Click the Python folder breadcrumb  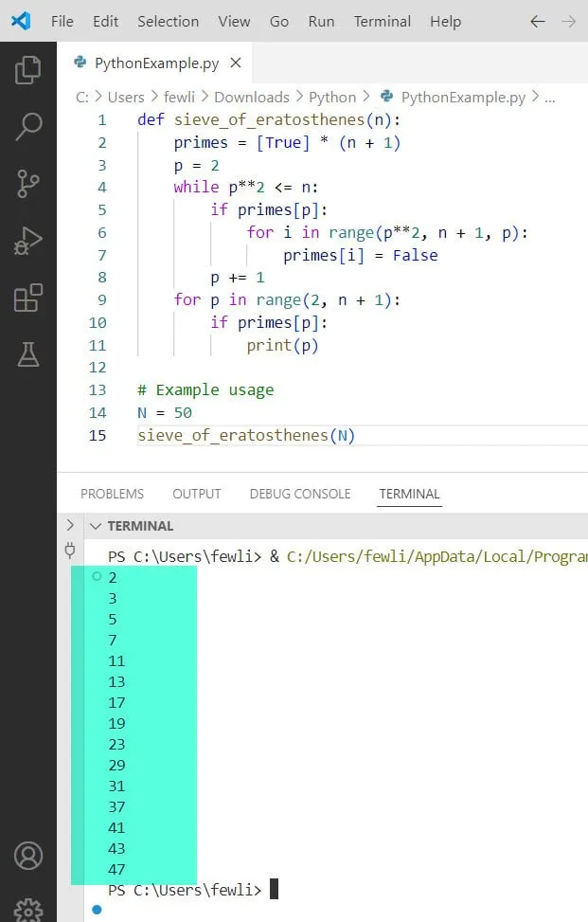click(x=332, y=97)
